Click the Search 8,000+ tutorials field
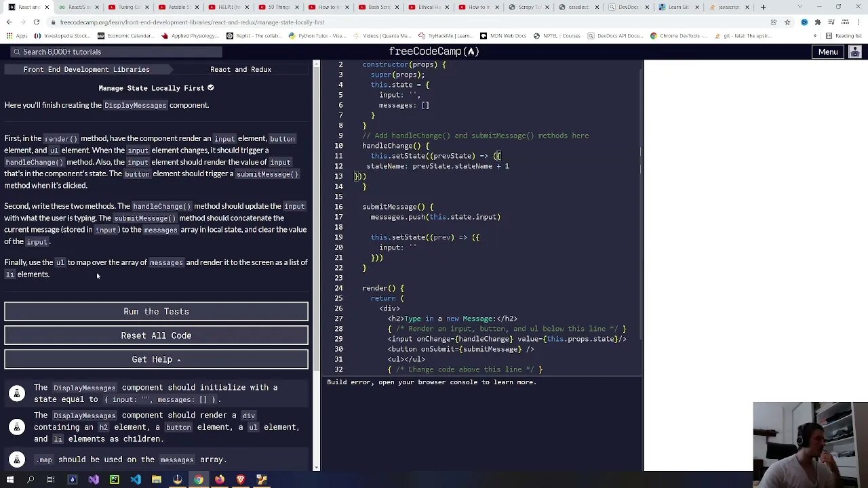868x488 pixels. pyautogui.click(x=117, y=52)
